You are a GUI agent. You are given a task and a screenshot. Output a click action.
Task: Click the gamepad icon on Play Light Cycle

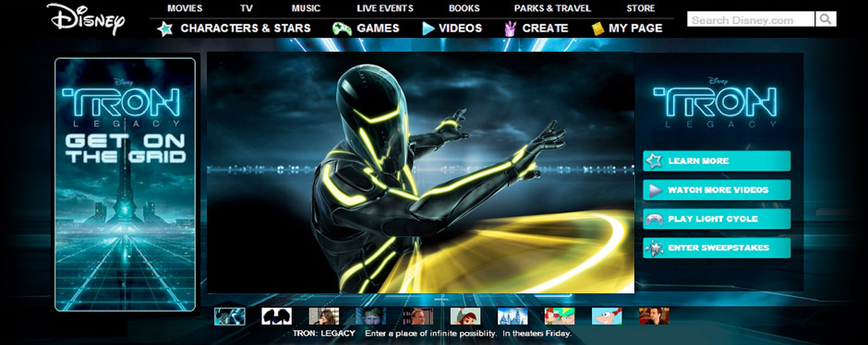(655, 219)
